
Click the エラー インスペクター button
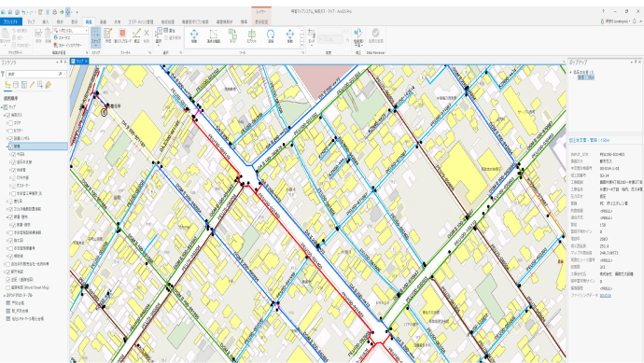(67, 45)
